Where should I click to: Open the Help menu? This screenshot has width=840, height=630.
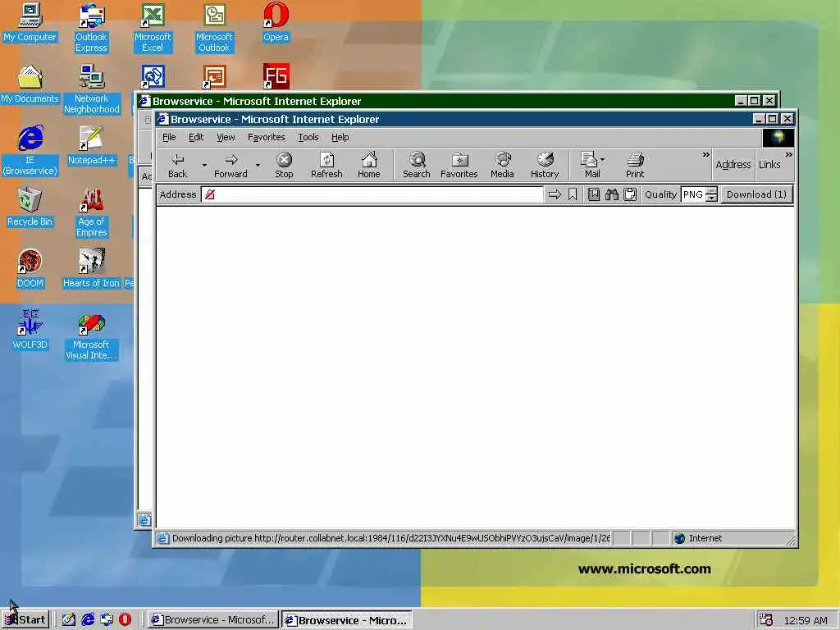(340, 137)
